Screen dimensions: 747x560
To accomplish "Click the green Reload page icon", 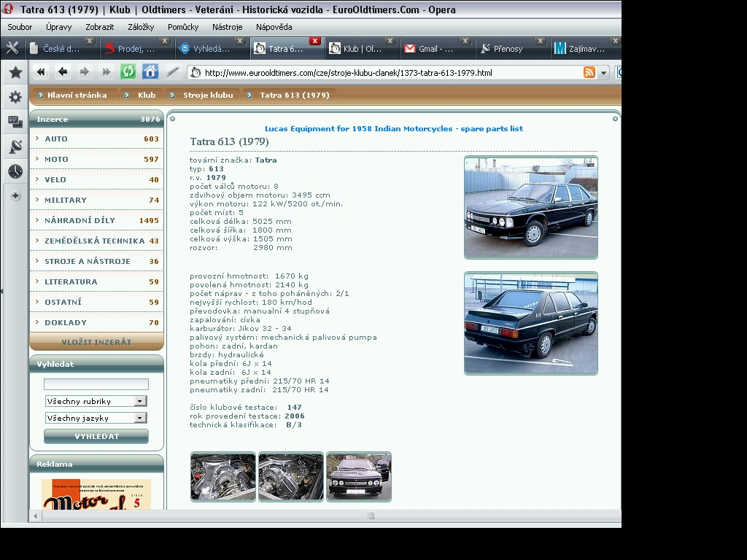I will pyautogui.click(x=128, y=71).
